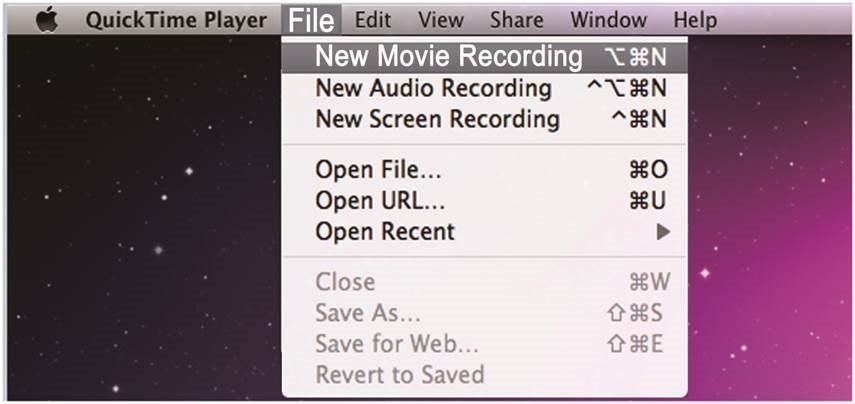Select New Screen Recording

click(437, 119)
